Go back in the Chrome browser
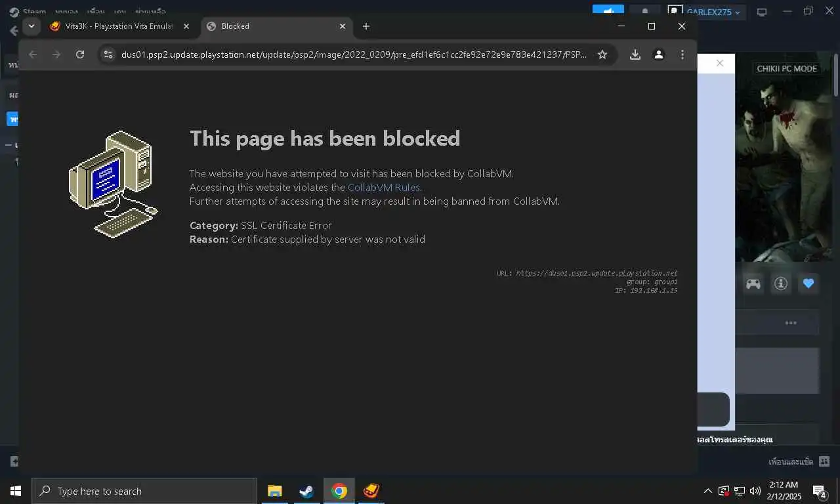This screenshot has width=840, height=504. [x=33, y=54]
